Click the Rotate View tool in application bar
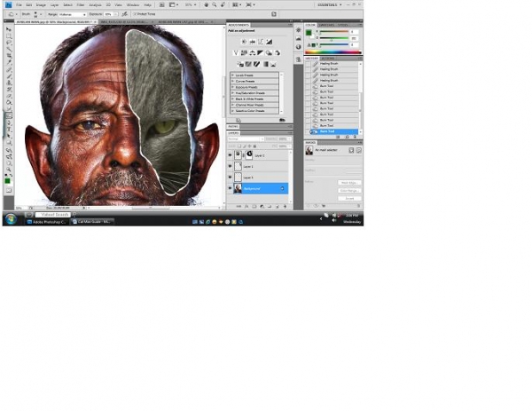Image resolution: width=532 pixels, height=411 pixels. 223,5
